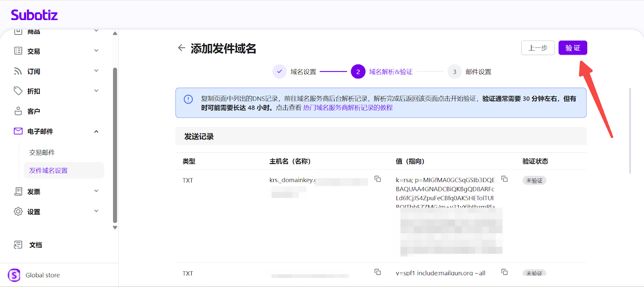Click the Subotiz logo
Viewport: 644px width, 287px height.
[x=34, y=15]
